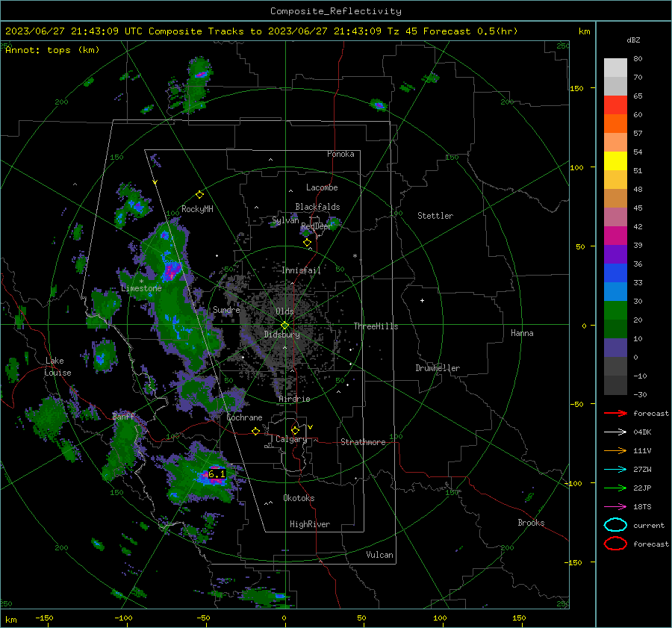Click the 80 dBZ value in legend
Viewport: 672px width, 628px height.
[x=638, y=59]
